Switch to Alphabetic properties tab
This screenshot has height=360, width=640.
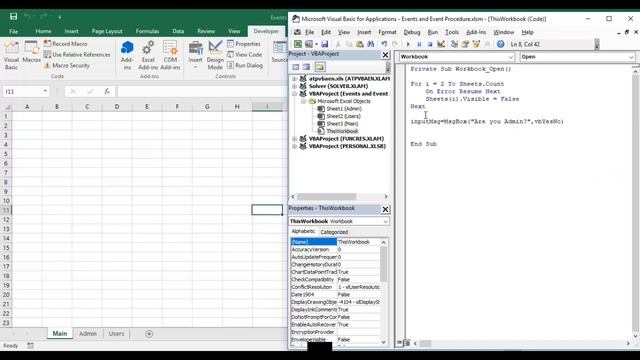pos(303,231)
